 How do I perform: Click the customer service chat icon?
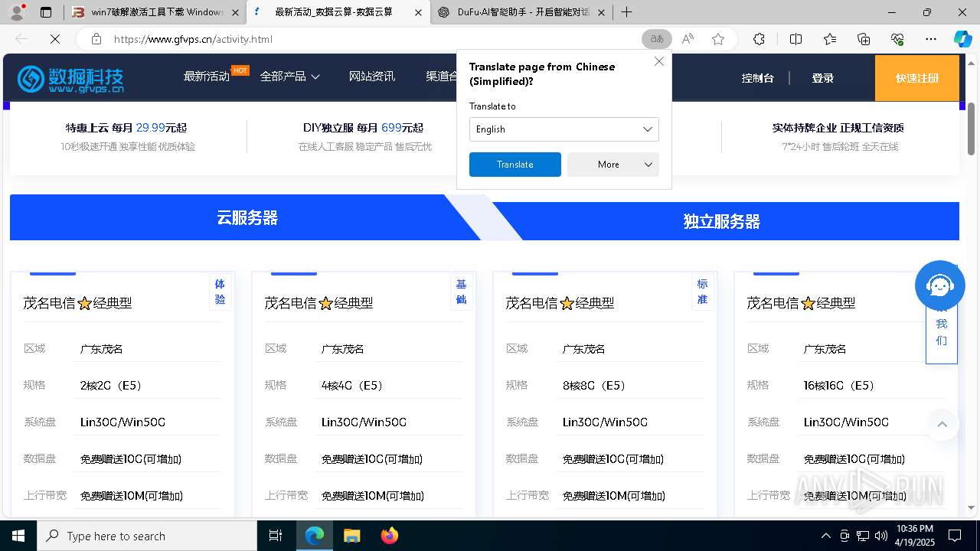940,286
